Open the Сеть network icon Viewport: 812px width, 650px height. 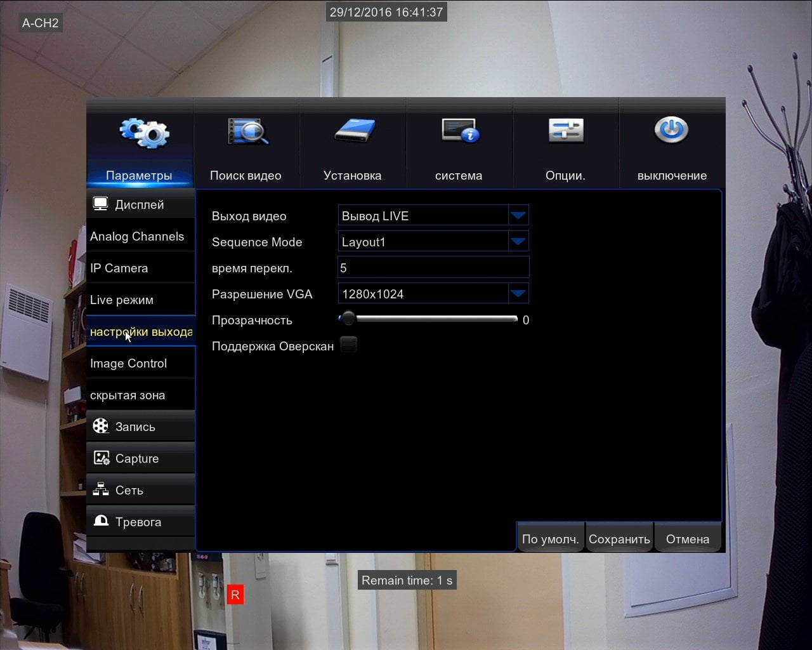(x=101, y=489)
